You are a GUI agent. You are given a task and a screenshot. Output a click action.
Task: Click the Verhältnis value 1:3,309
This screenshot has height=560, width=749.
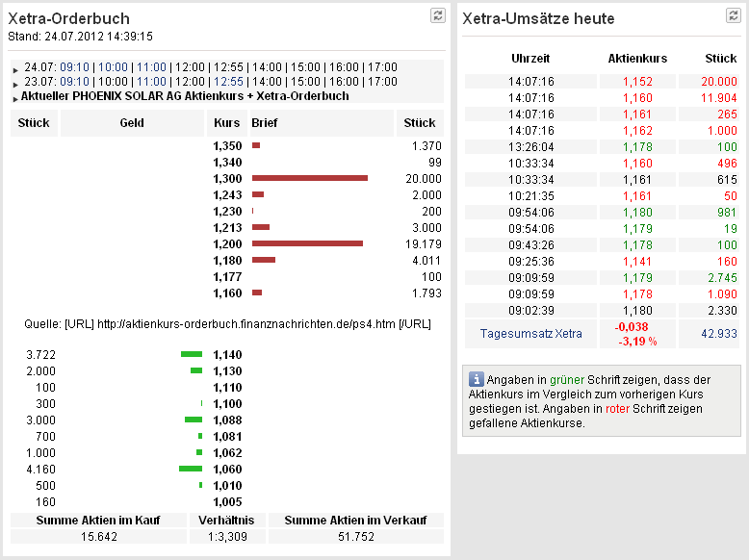(x=227, y=537)
